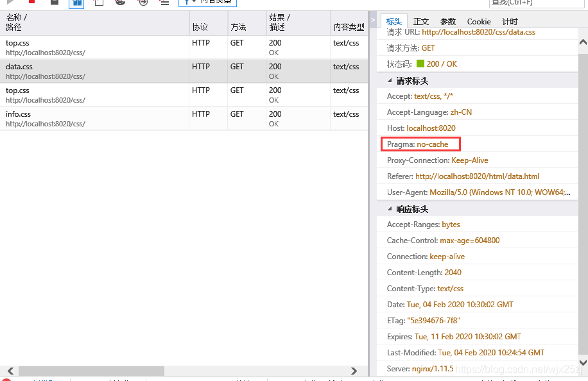Select the Proxy-Connection Keep-Alive header
This screenshot has height=381, width=588.
click(x=477, y=160)
